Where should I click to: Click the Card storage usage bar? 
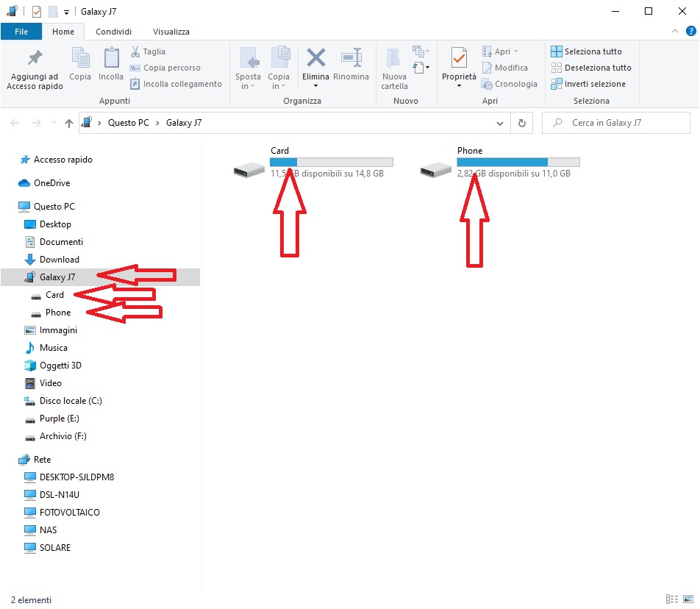click(331, 162)
